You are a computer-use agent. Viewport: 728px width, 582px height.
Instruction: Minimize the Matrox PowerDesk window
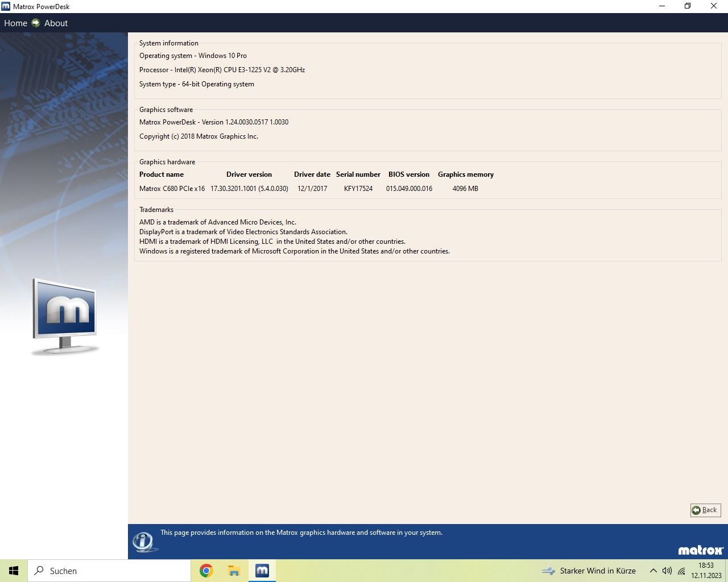(662, 6)
